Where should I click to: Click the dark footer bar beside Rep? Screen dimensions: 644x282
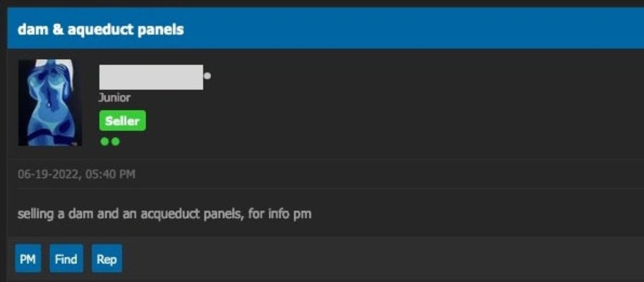coord(382,258)
